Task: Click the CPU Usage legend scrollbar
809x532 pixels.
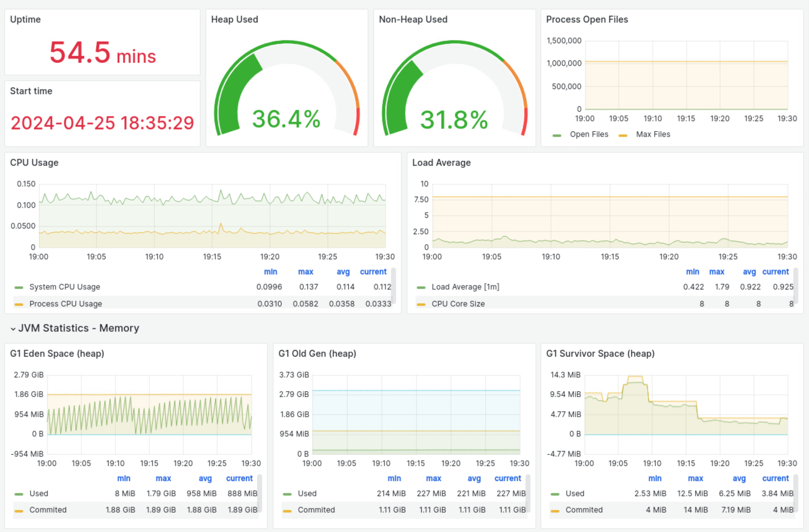Action: [x=393, y=286]
